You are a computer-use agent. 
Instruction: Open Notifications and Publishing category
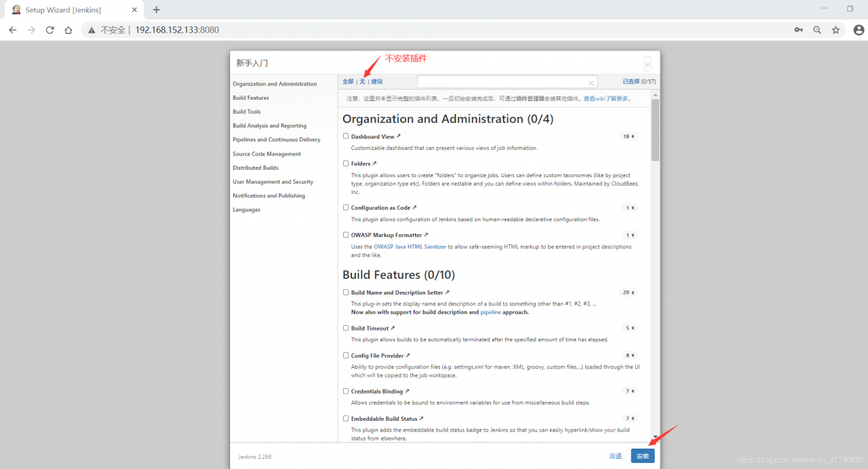tap(269, 195)
